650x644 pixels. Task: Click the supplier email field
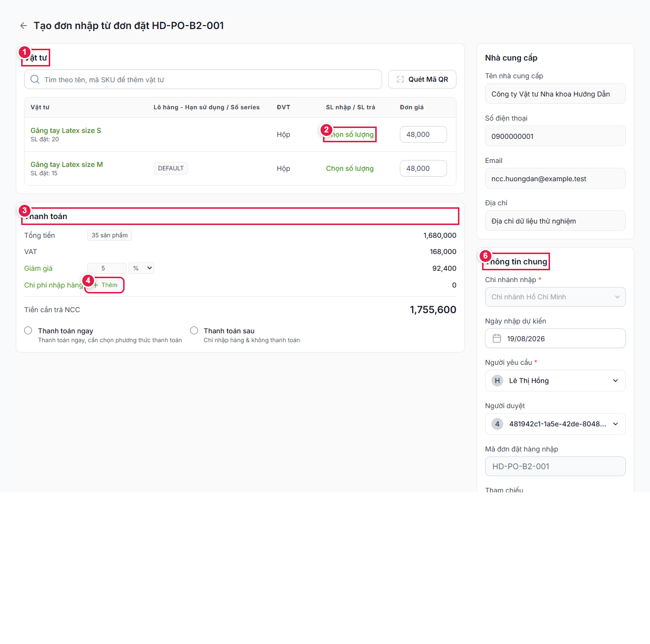pyautogui.click(x=555, y=179)
